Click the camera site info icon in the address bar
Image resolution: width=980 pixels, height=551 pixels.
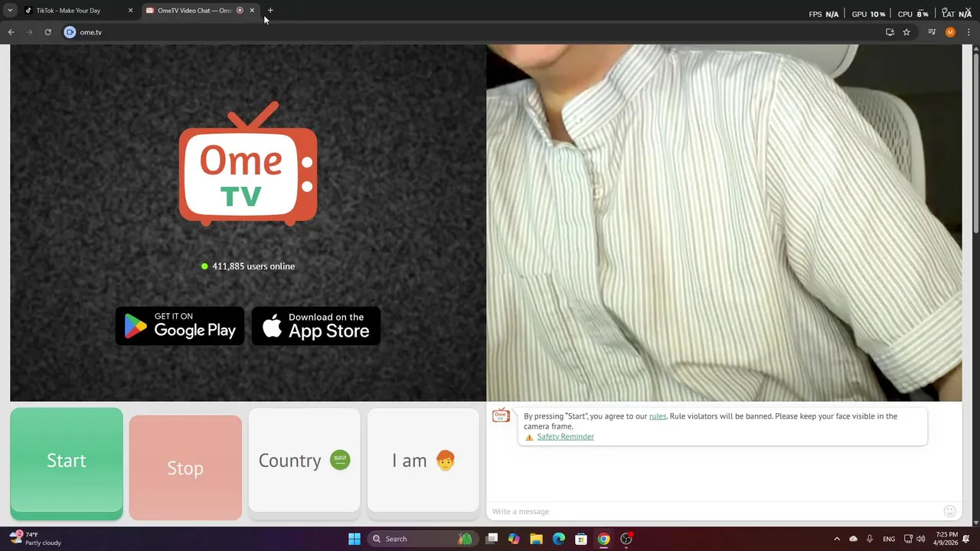point(70,32)
